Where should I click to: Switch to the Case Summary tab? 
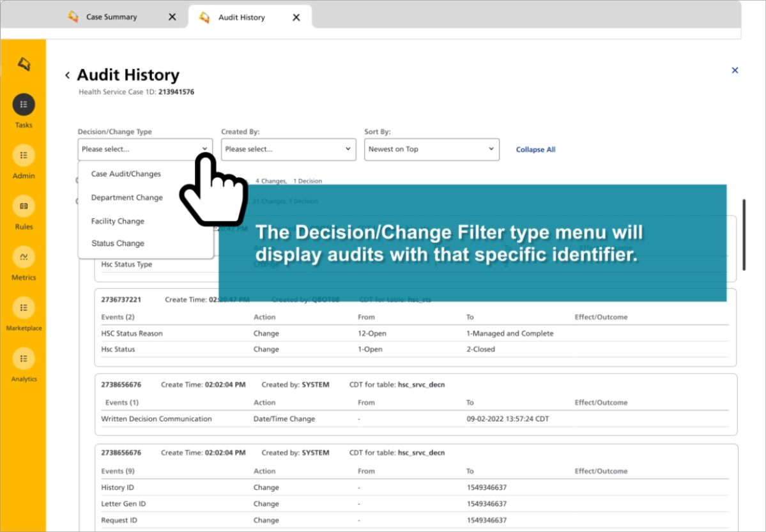pos(111,17)
